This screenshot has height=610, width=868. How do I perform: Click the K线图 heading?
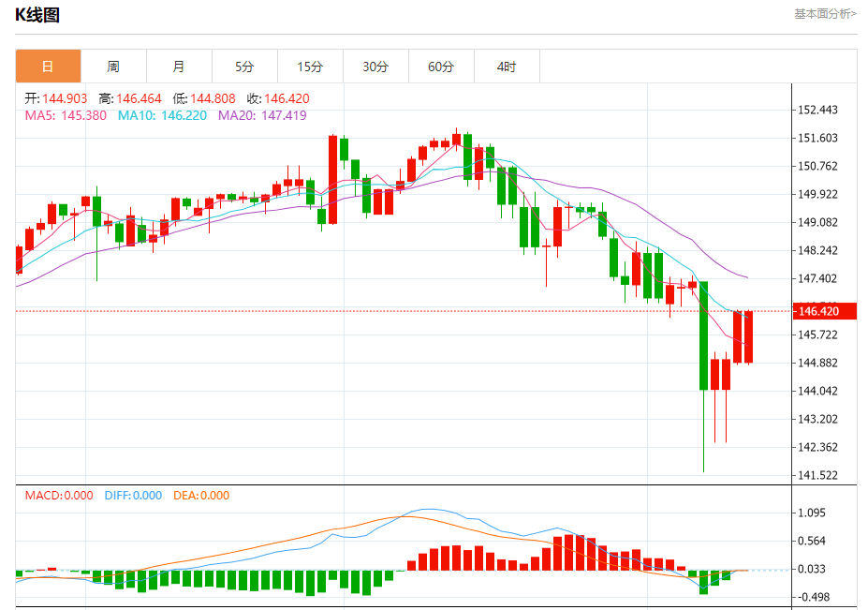(x=37, y=15)
